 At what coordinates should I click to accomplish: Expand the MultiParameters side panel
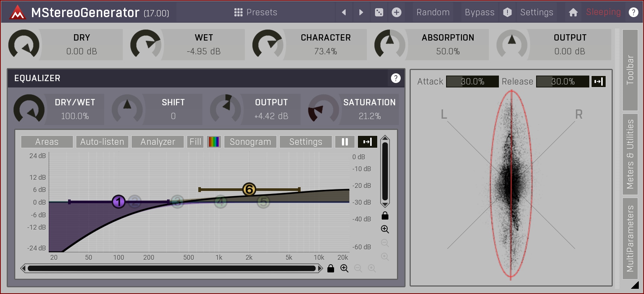pyautogui.click(x=630, y=238)
